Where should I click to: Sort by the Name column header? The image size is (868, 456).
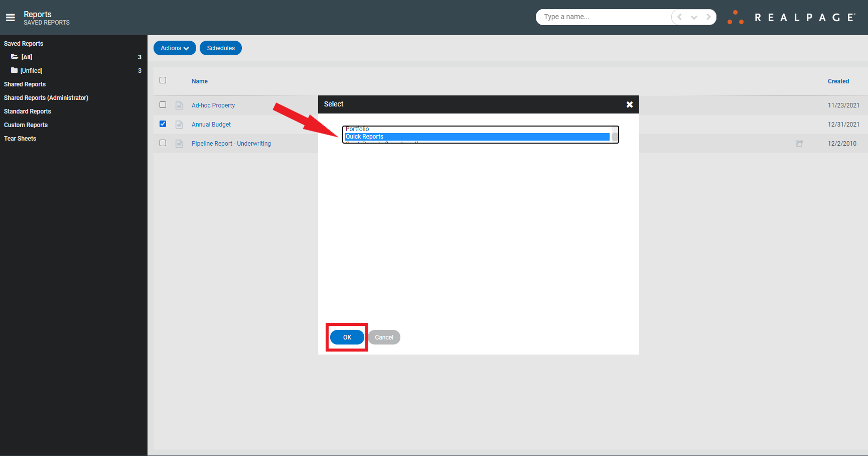(x=200, y=81)
